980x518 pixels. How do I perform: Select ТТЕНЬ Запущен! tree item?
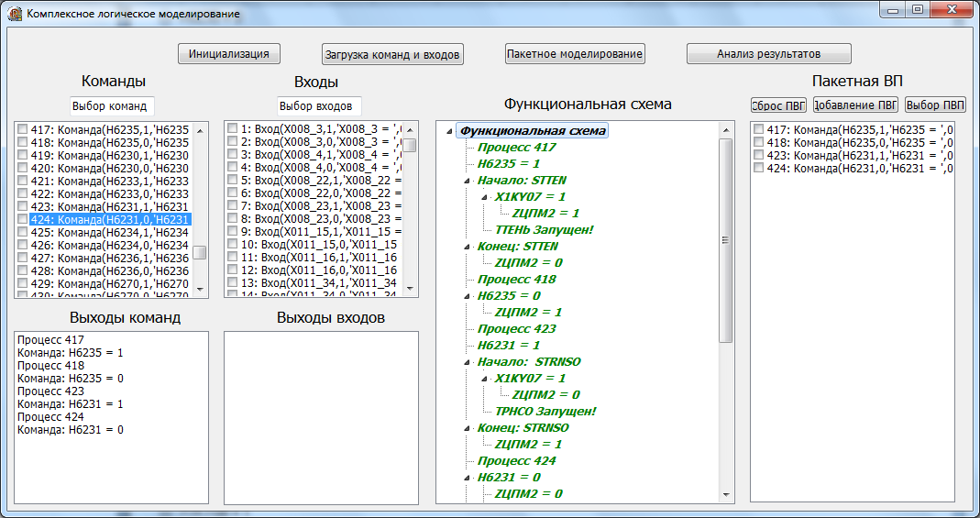pyautogui.click(x=544, y=230)
